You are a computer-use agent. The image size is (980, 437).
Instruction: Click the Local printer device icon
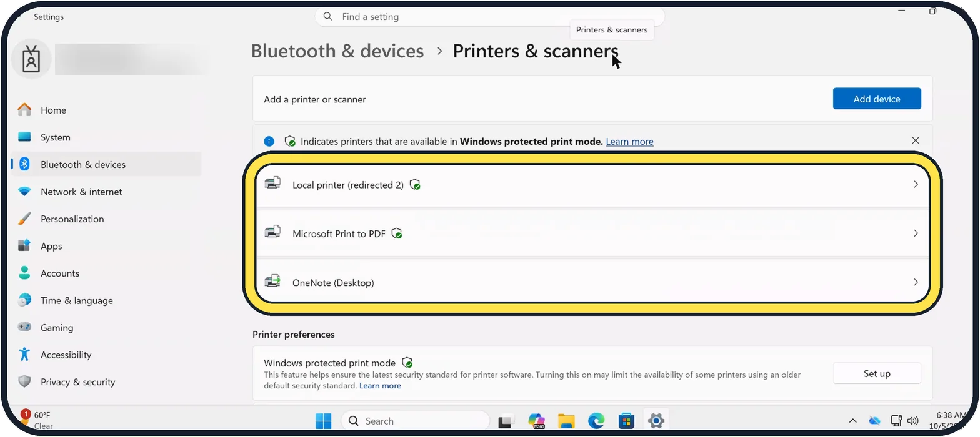pyautogui.click(x=272, y=184)
